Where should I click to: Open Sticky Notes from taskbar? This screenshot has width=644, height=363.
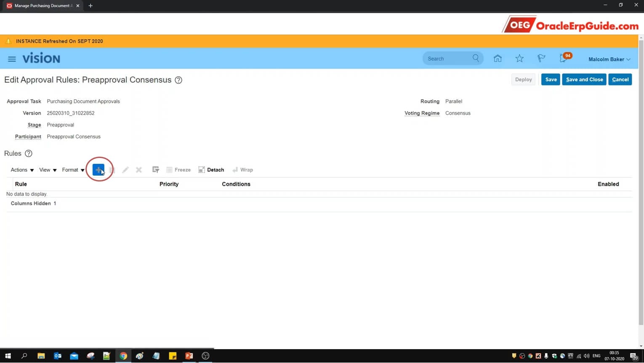click(x=173, y=356)
